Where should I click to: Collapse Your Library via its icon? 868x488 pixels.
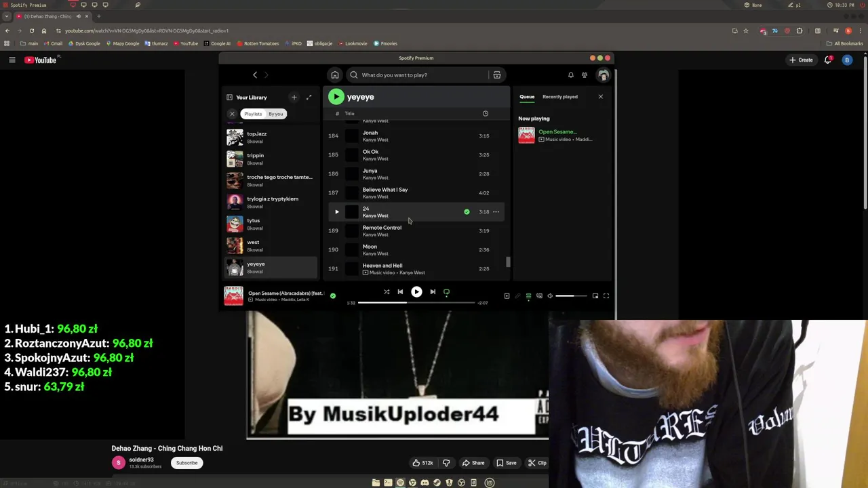point(229,98)
